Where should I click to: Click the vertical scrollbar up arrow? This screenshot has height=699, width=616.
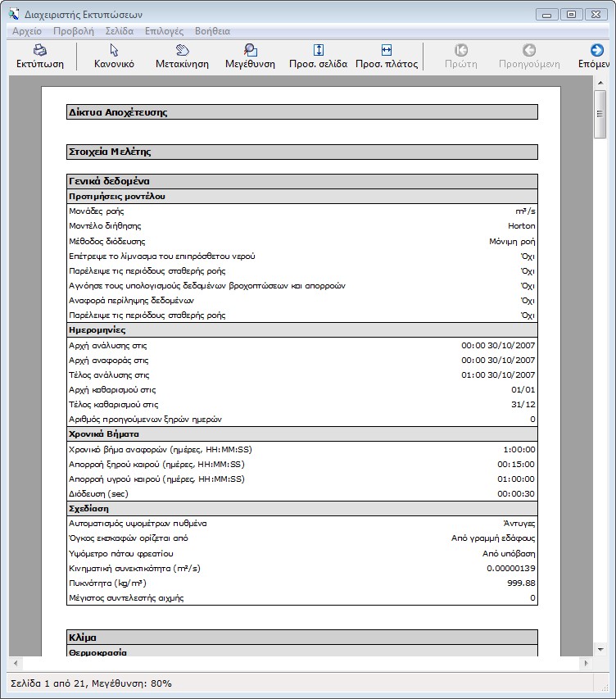[600, 83]
